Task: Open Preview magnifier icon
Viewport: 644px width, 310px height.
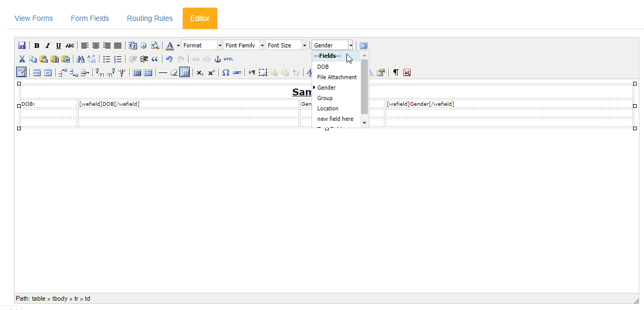Action: (155, 45)
